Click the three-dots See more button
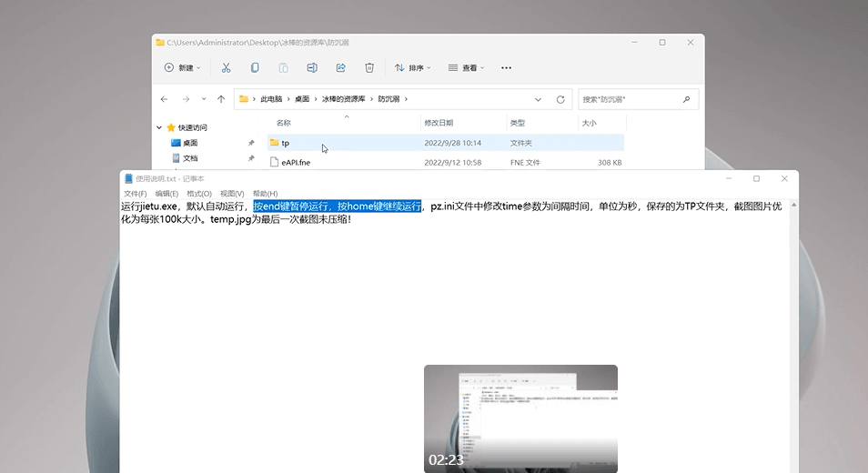868x473 pixels. click(507, 68)
